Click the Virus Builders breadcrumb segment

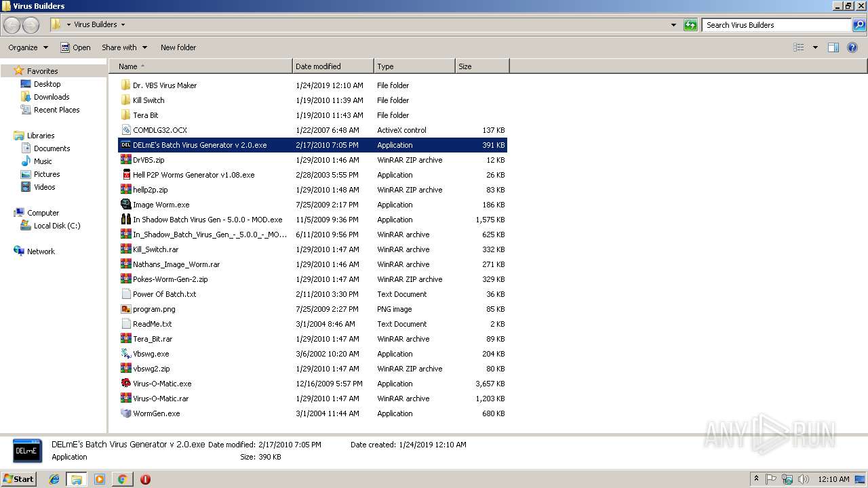click(x=95, y=24)
